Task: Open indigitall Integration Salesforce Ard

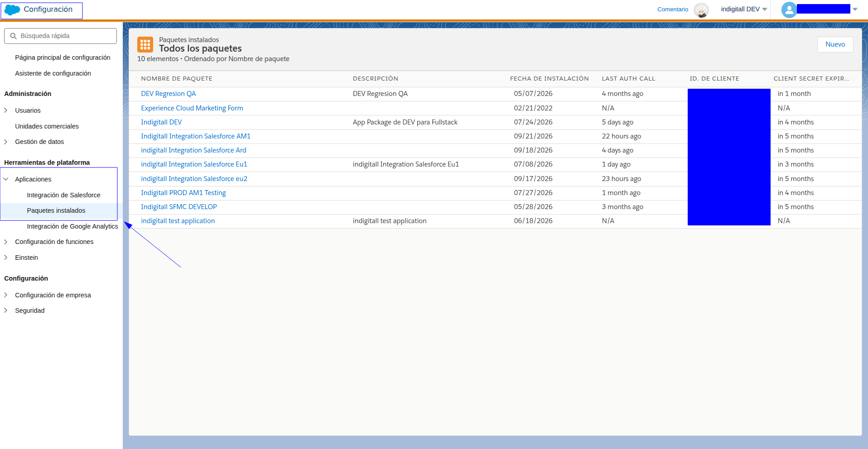Action: 193,150
